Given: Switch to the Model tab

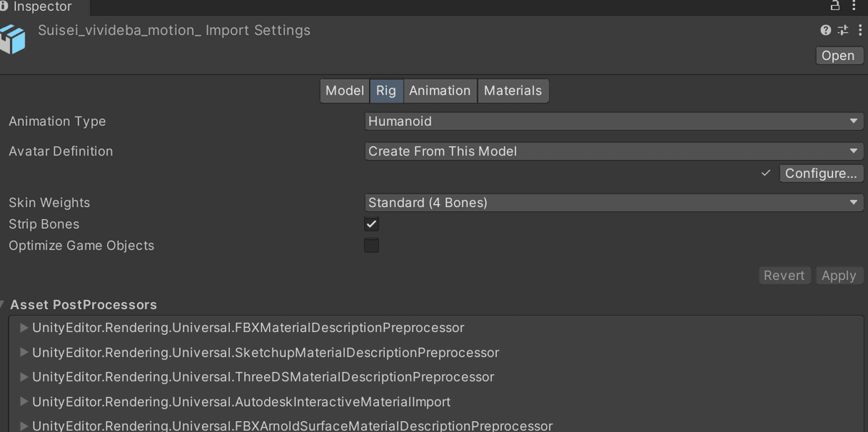Looking at the screenshot, I should pos(344,90).
